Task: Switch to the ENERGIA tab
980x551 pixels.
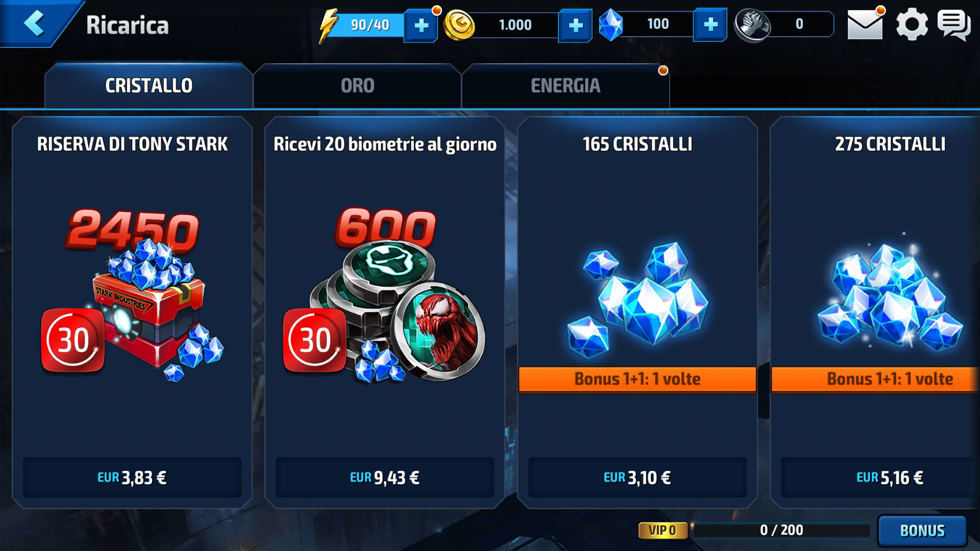Action: 566,86
